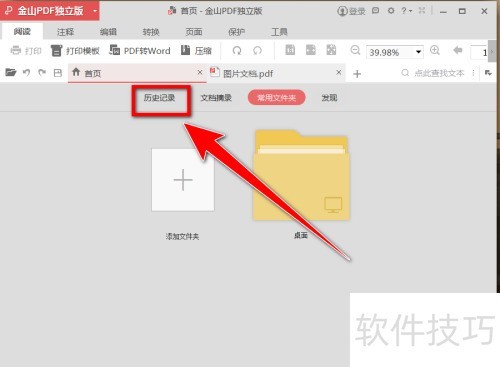This screenshot has height=367, width=500.
Task: Select continuous page view icon
Action: pyautogui.click(x=311, y=50)
